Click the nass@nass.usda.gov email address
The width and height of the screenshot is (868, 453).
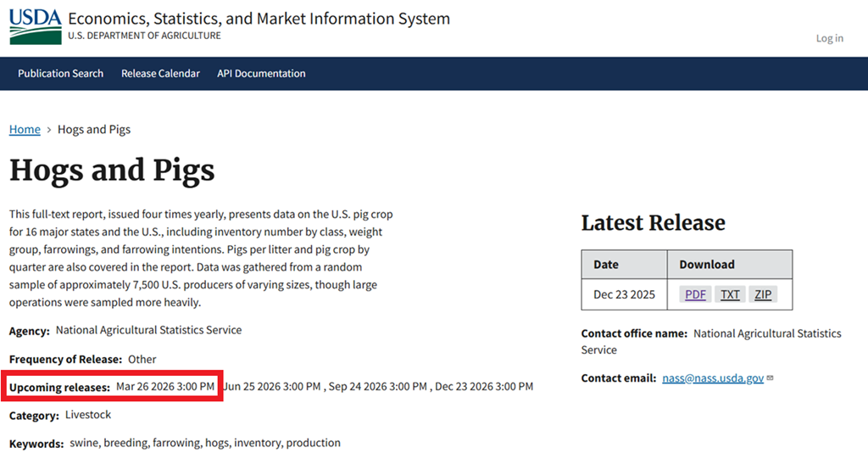click(713, 378)
